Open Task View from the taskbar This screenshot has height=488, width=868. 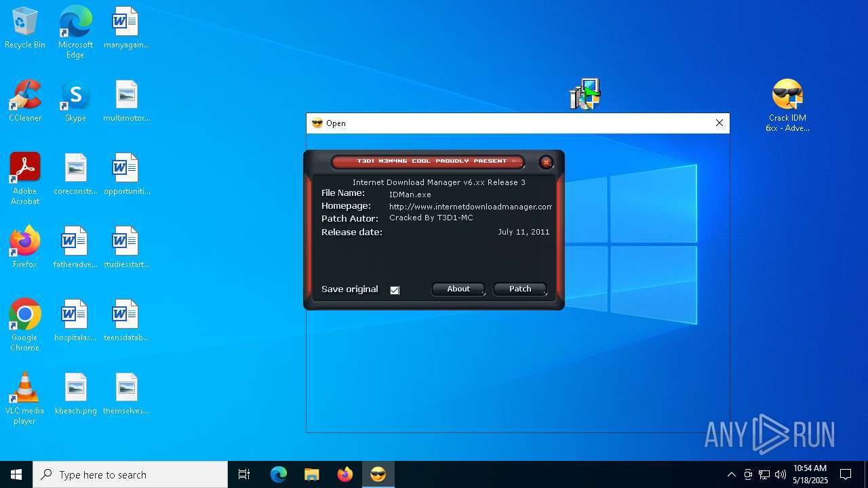coord(244,474)
